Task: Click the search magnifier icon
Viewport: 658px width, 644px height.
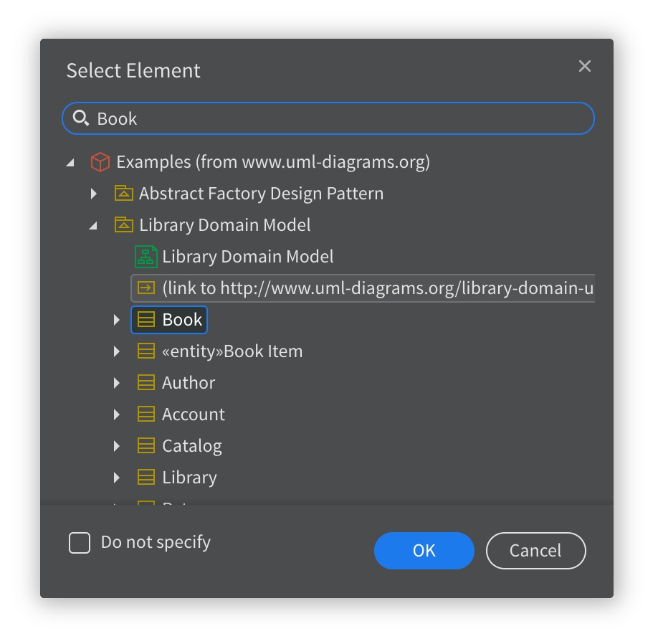Action: pos(82,118)
